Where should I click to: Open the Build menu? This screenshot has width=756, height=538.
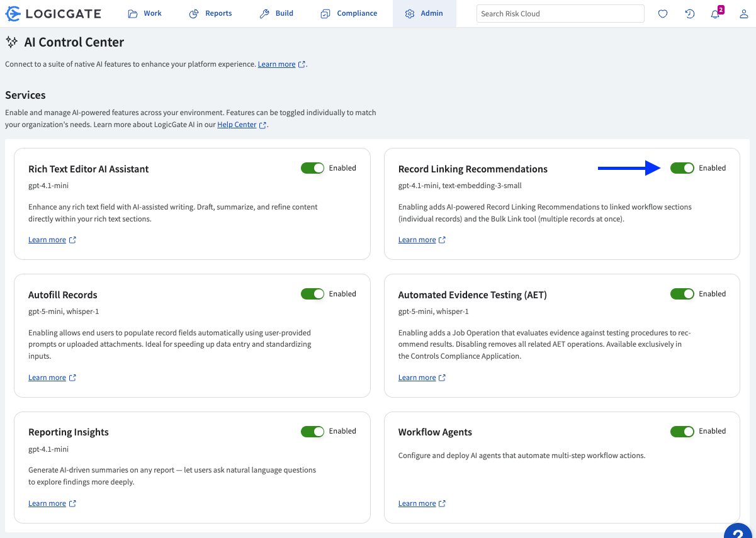[276, 13]
